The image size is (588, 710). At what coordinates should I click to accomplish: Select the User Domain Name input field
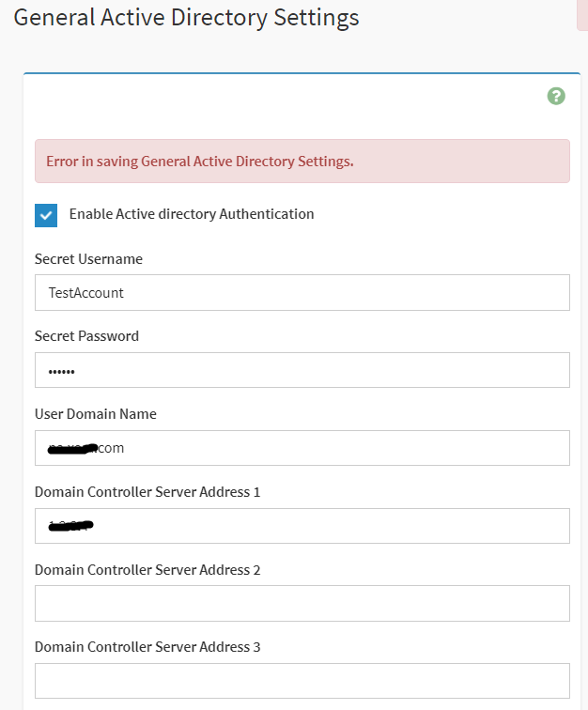click(302, 448)
